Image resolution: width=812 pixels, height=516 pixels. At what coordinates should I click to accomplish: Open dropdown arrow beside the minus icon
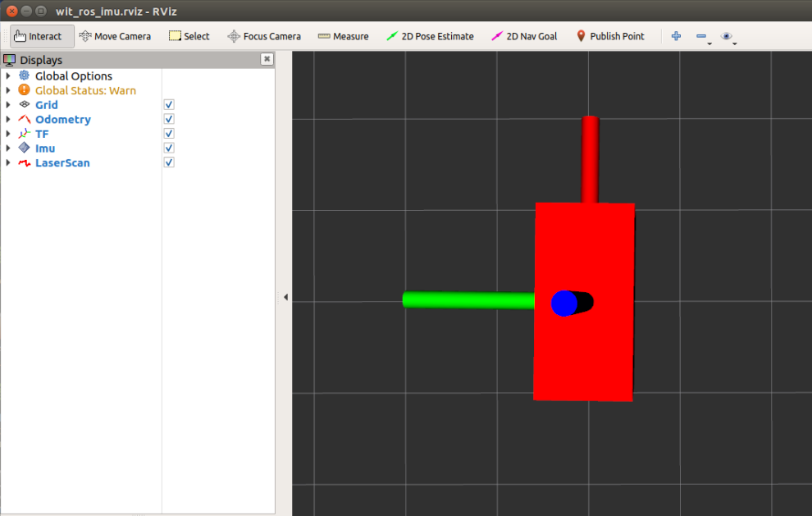[709, 44]
